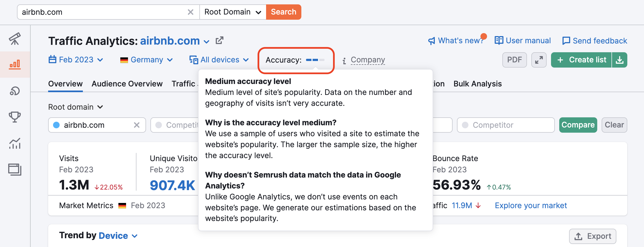
Task: Expand the Root domain scope dropdown
Action: 76,107
